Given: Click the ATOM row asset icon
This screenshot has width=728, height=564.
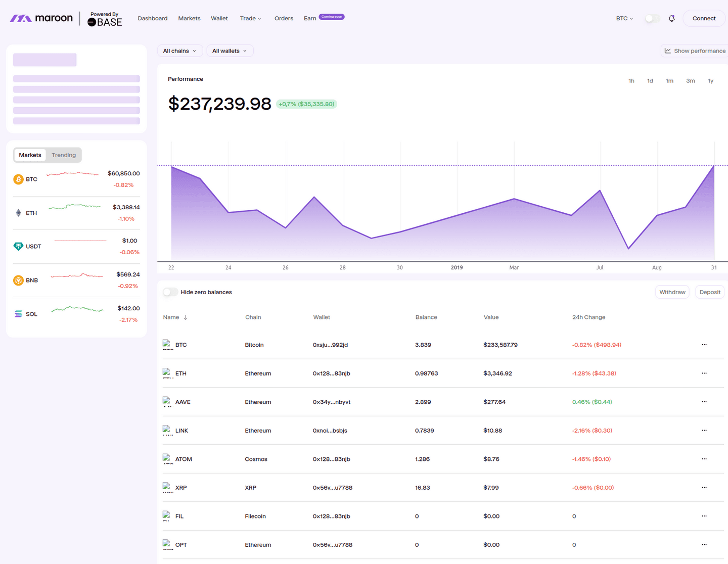Looking at the screenshot, I should pos(167,459).
